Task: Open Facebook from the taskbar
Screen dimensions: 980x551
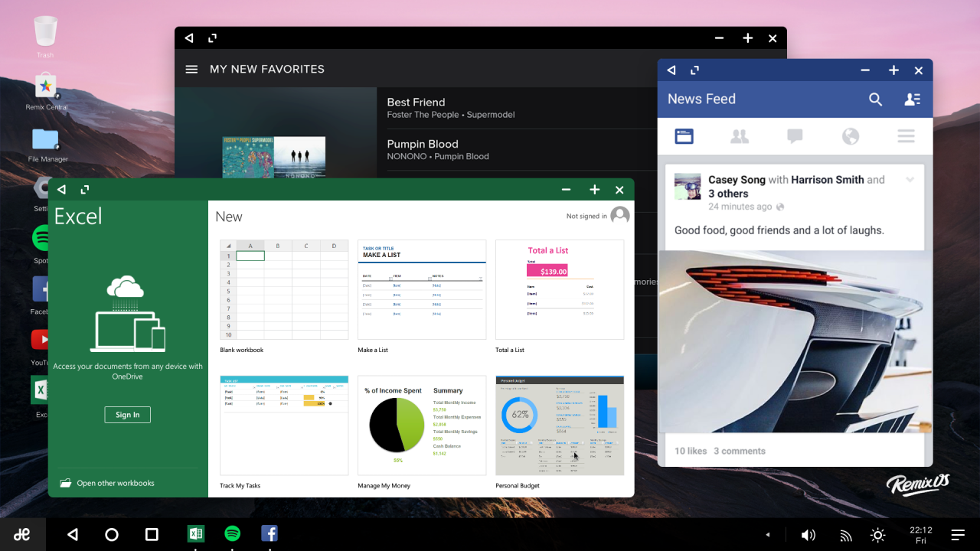Action: point(269,533)
